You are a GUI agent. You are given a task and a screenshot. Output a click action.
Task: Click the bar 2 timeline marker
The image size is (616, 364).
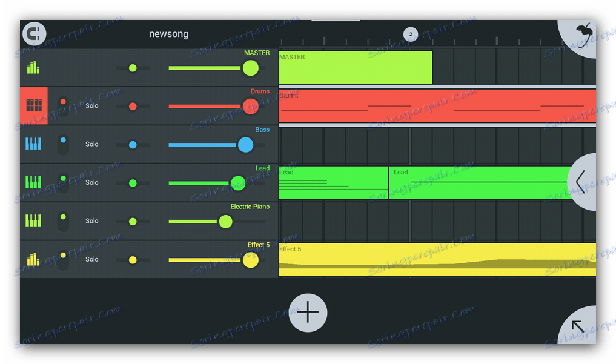411,34
